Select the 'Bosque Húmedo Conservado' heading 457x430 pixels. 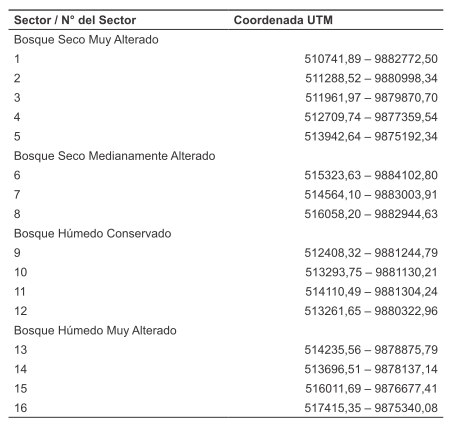pyautogui.click(x=92, y=233)
